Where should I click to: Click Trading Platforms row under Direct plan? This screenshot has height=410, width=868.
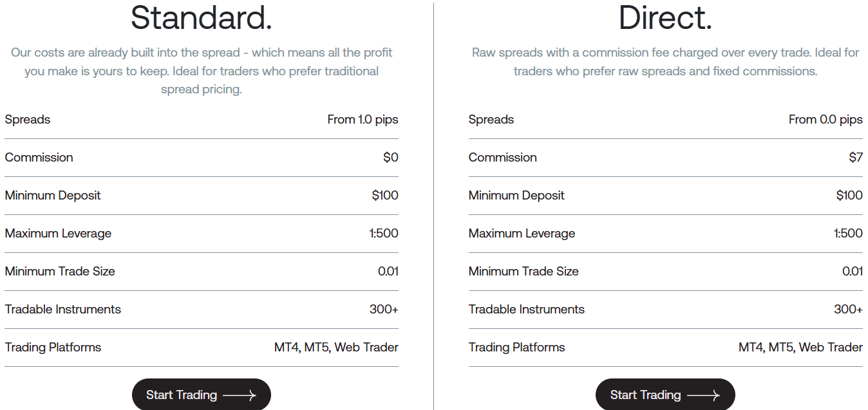click(665, 348)
